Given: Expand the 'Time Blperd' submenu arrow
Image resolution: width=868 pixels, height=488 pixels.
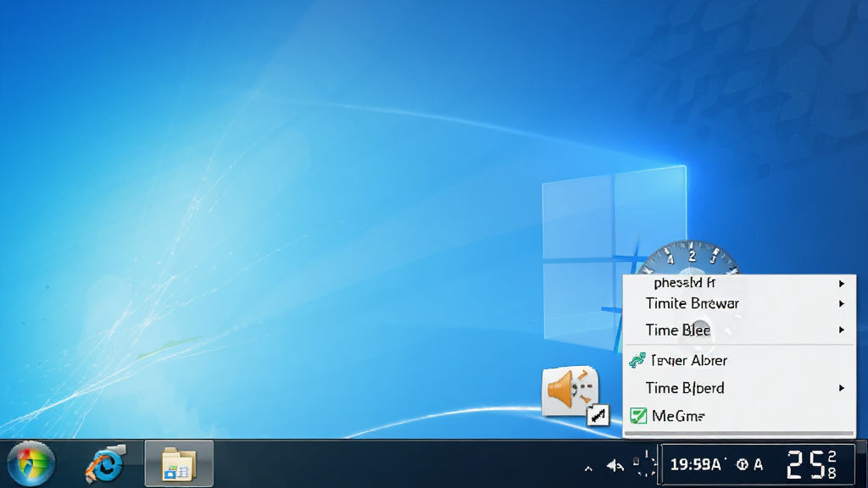Looking at the screenshot, I should [842, 388].
